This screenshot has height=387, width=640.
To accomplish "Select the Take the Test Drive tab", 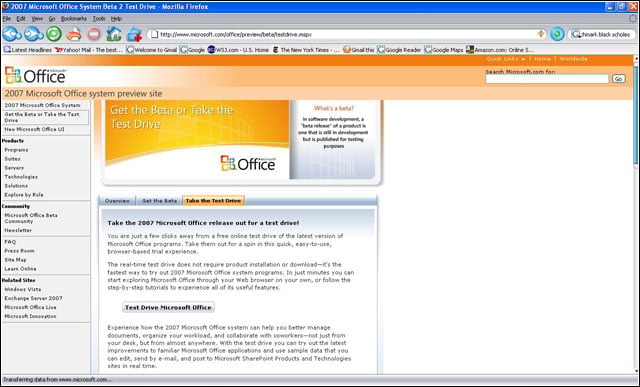I will [x=213, y=201].
